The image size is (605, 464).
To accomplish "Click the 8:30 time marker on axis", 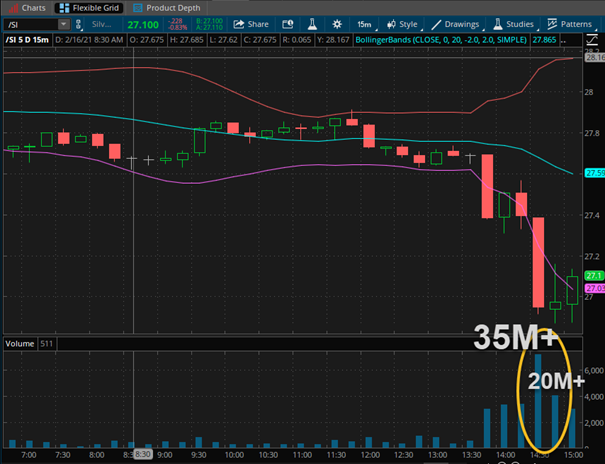I will tap(142, 453).
